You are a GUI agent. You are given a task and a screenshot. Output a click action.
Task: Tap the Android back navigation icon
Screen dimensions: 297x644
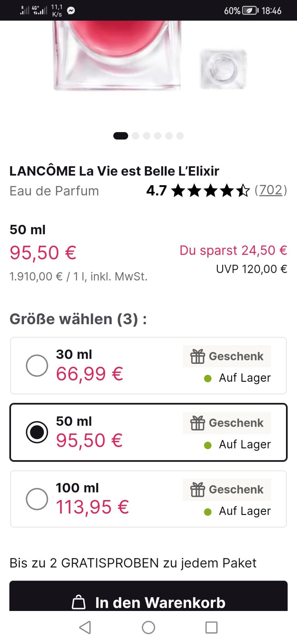(x=85, y=627)
